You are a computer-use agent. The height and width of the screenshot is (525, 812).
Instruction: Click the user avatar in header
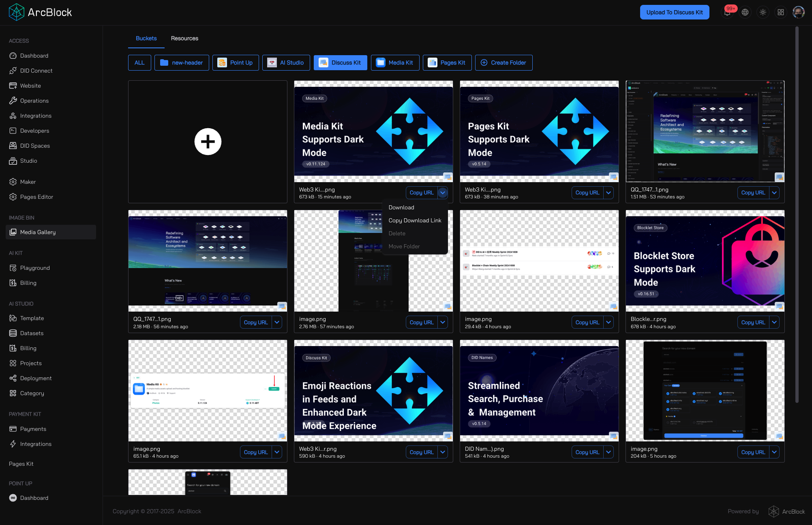799,12
